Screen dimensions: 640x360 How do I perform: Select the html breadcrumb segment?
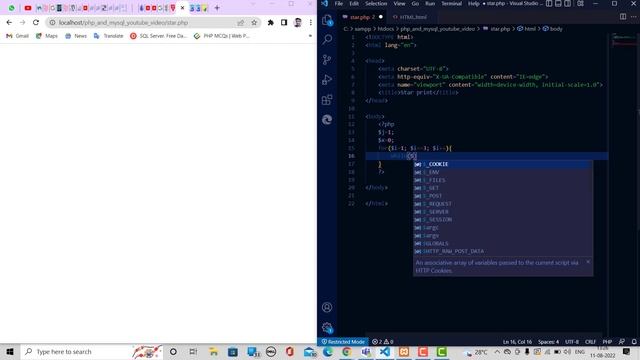coord(527,29)
